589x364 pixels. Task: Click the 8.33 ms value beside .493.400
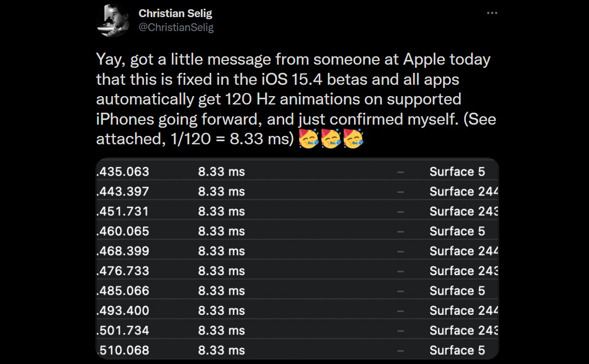point(221,311)
